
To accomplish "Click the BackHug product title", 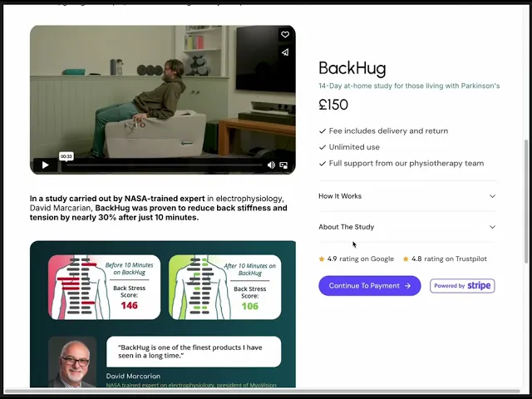I will coord(352,68).
